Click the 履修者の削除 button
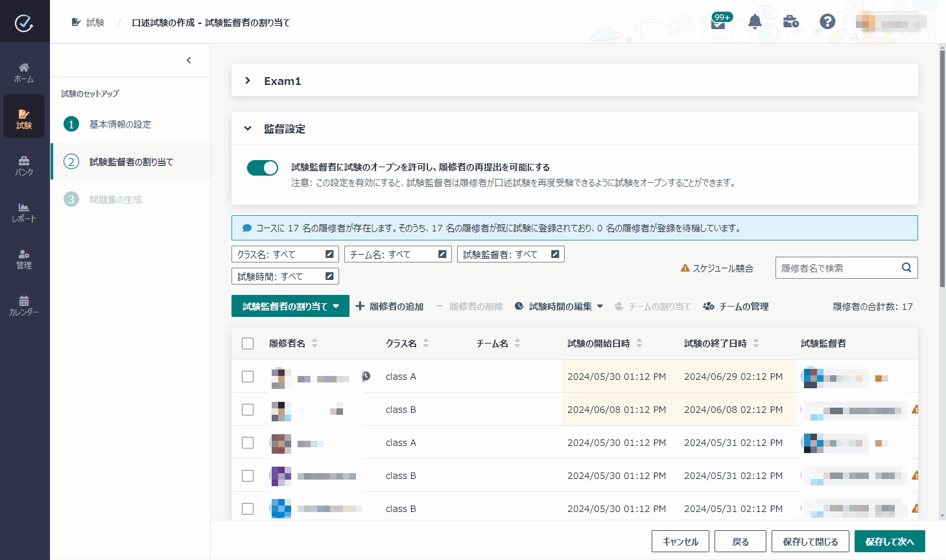Screen dimensions: 946x560 (469, 306)
